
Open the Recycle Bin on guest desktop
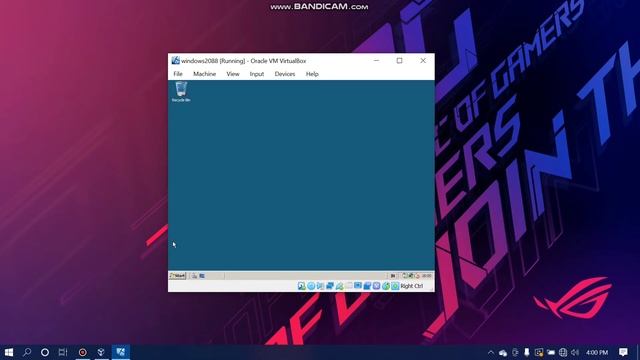[181, 92]
